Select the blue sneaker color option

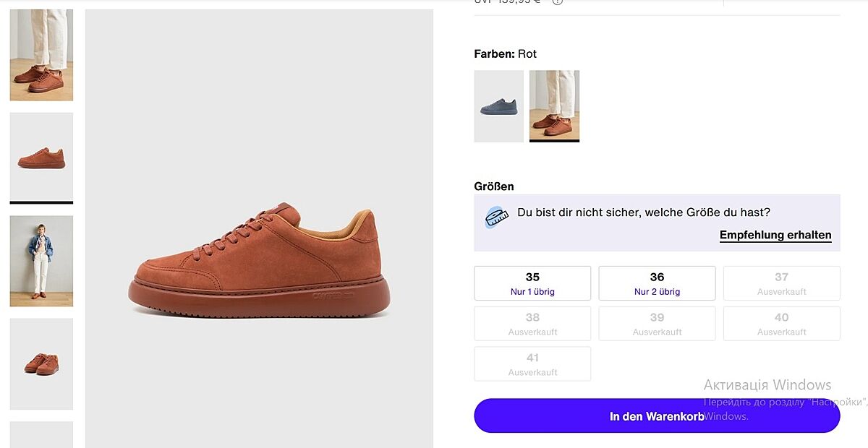(498, 106)
